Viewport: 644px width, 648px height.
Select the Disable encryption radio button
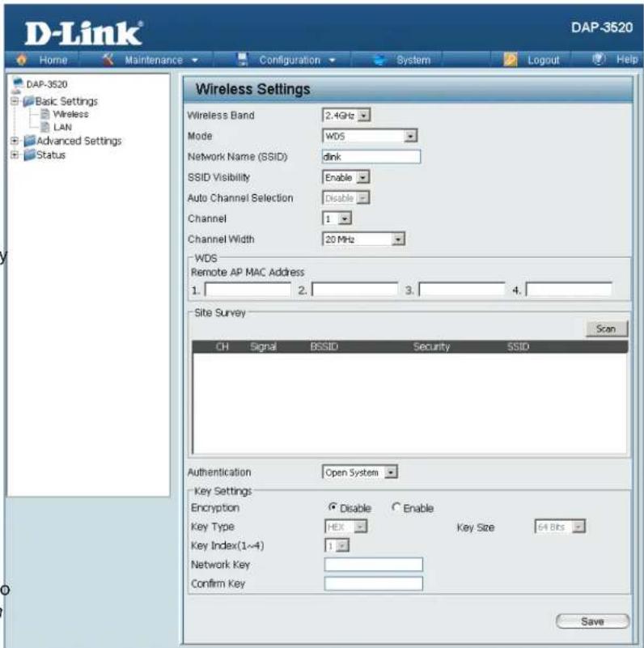point(332,506)
